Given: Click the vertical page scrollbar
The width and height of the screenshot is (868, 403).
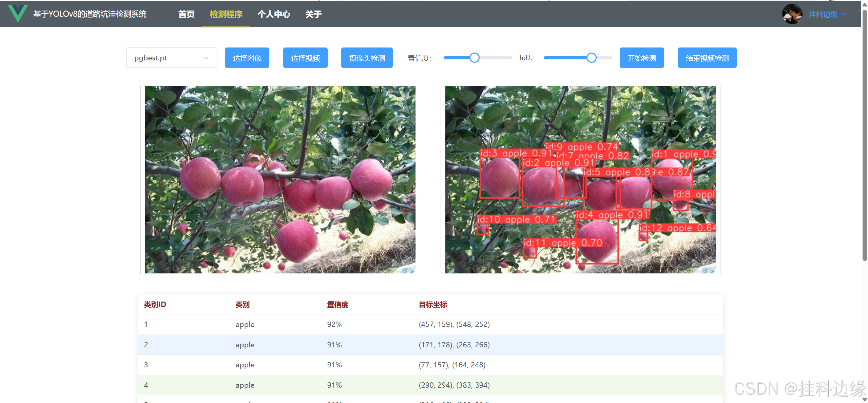Looking at the screenshot, I should click(864, 136).
